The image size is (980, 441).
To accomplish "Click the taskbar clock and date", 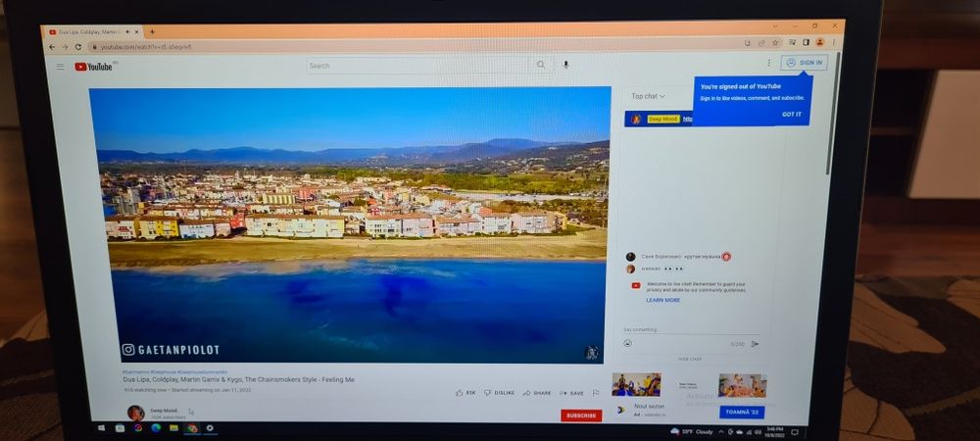I will [x=775, y=431].
